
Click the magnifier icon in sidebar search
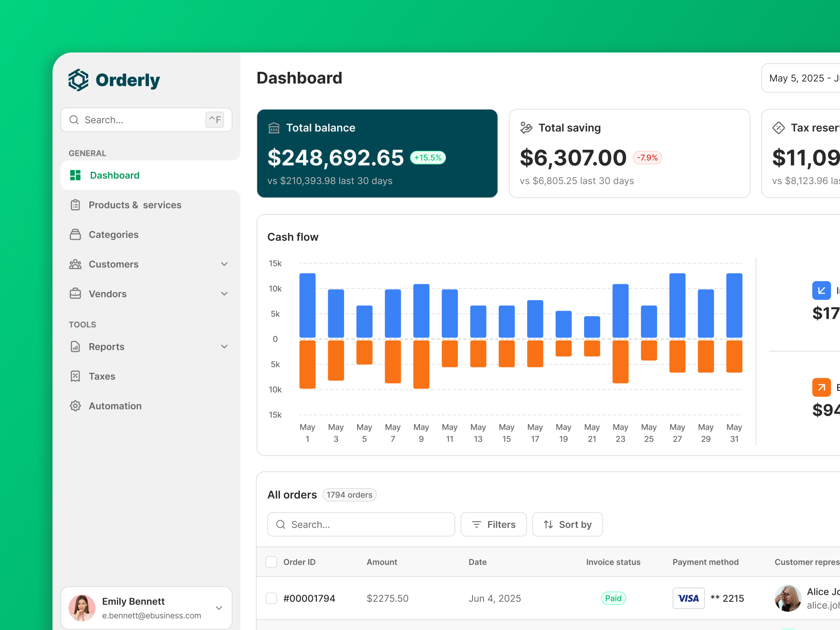pos(74,120)
